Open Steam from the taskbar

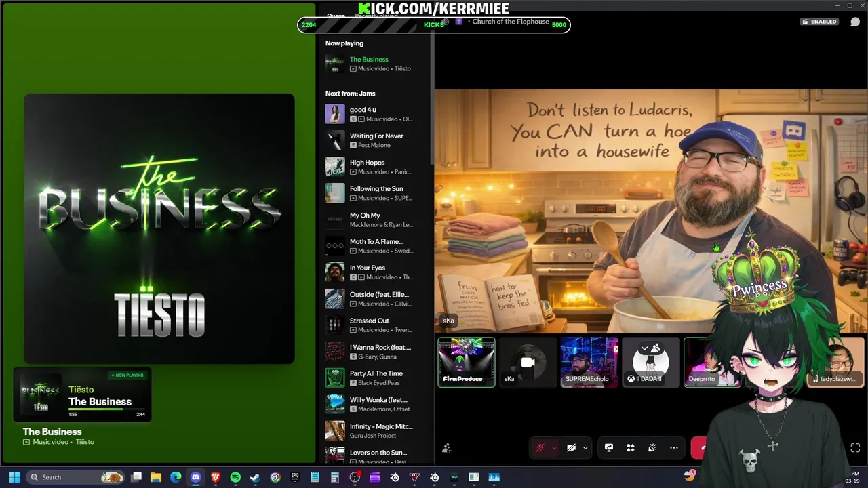click(255, 477)
